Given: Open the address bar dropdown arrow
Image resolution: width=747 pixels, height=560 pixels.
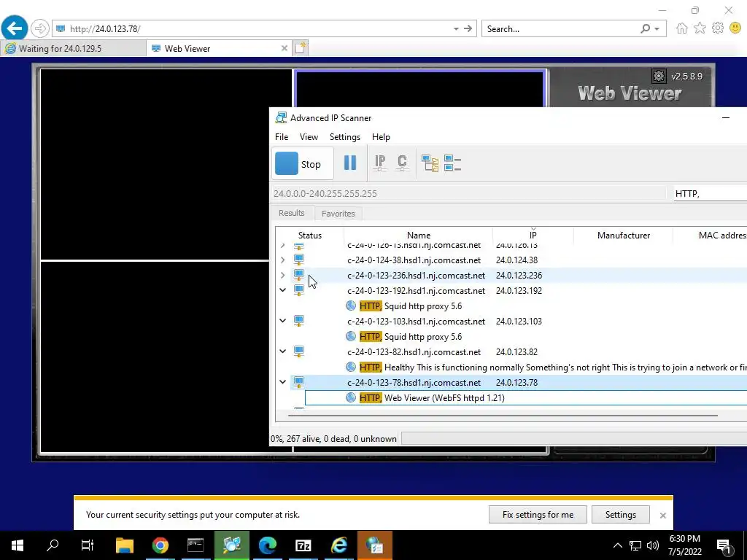Looking at the screenshot, I should tap(456, 29).
